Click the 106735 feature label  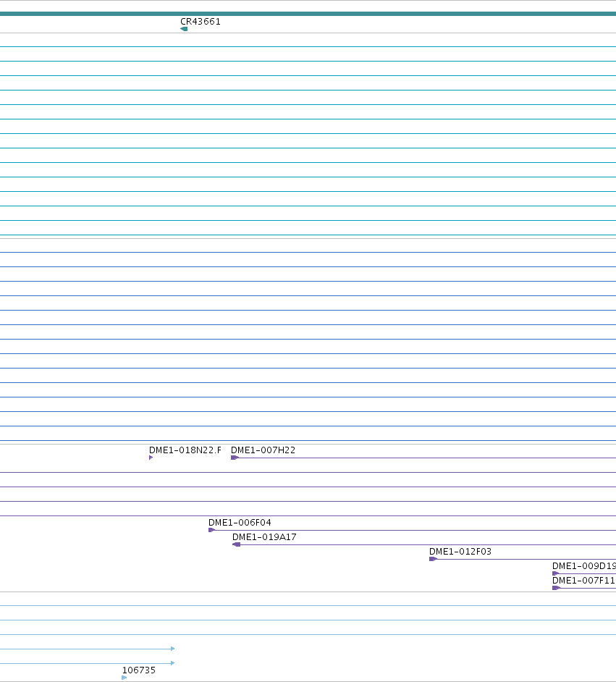[x=139, y=670]
